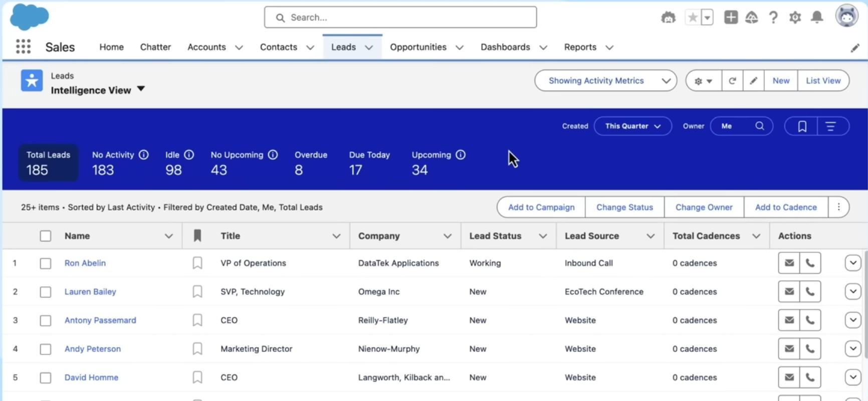Click Add to Campaign button
The image size is (868, 401).
[x=541, y=207]
